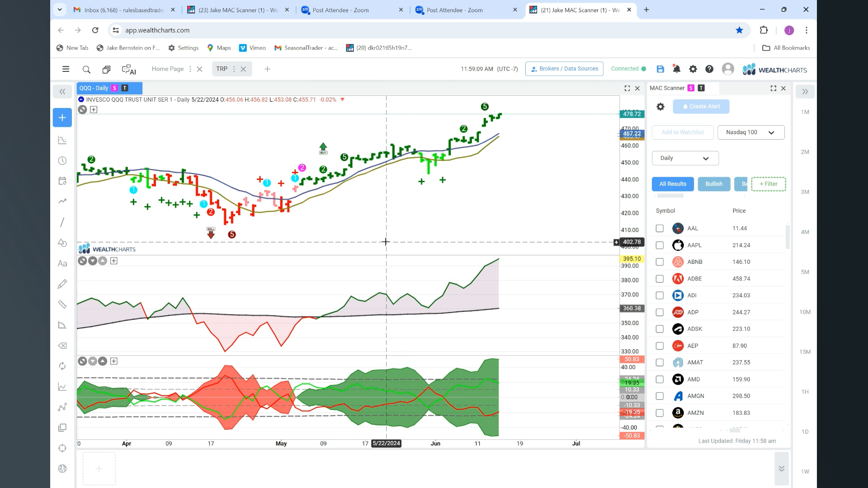This screenshot has width=868, height=488.
Task: Switch to the TRP workspace tab
Action: [222, 69]
